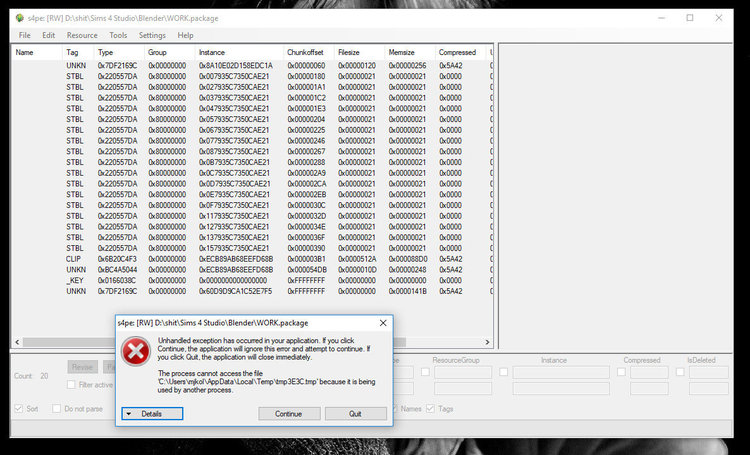Toggle the Filter active checkbox

[x=71, y=385]
